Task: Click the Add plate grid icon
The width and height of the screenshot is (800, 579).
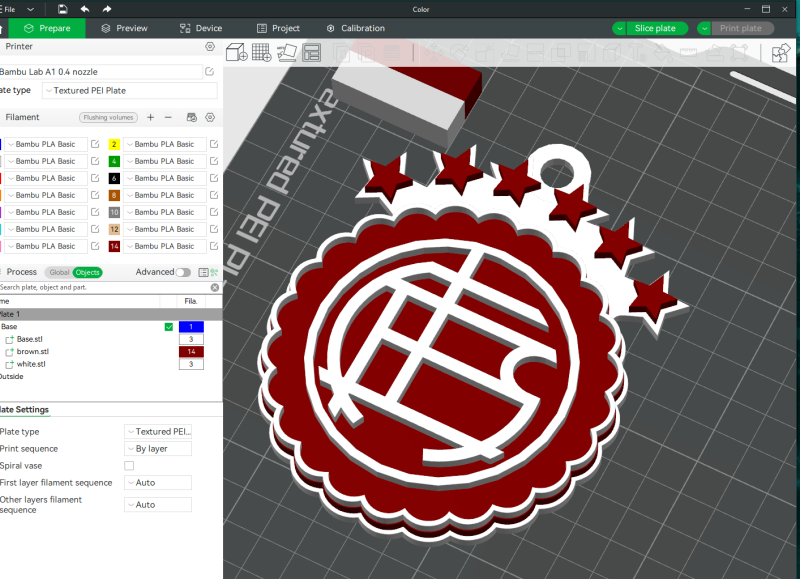Action: pyautogui.click(x=262, y=52)
